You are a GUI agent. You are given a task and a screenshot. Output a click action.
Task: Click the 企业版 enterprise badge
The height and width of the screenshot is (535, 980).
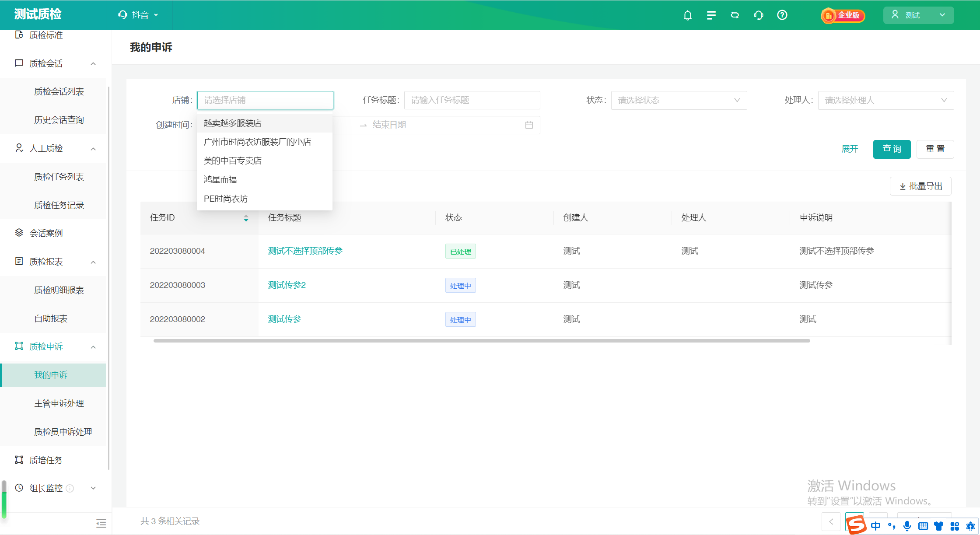(843, 15)
